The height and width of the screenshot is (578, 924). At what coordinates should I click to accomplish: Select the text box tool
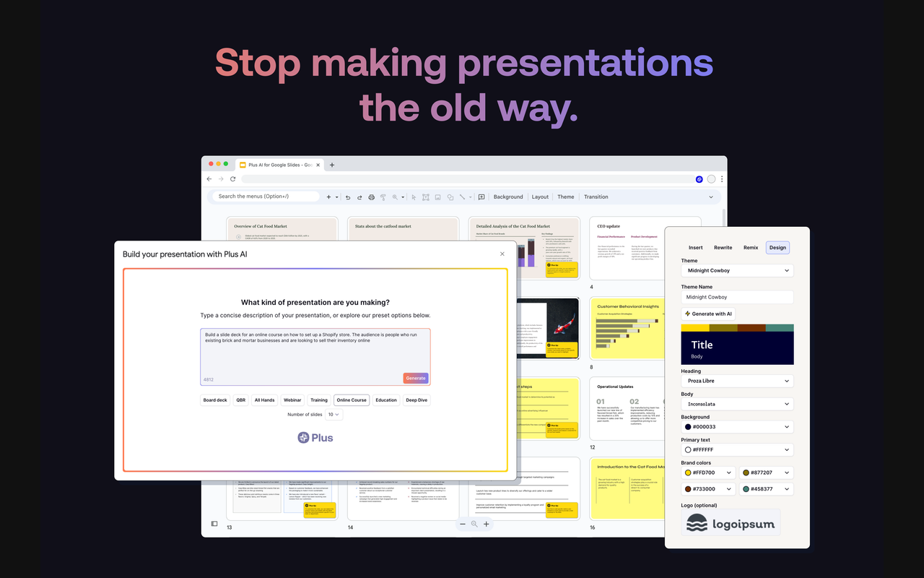click(x=426, y=197)
